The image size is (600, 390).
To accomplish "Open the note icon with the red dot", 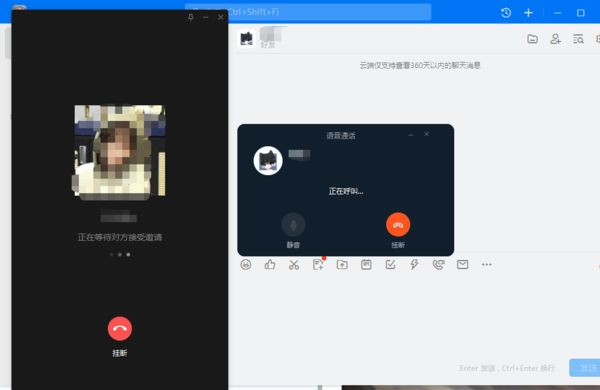I will (318, 264).
